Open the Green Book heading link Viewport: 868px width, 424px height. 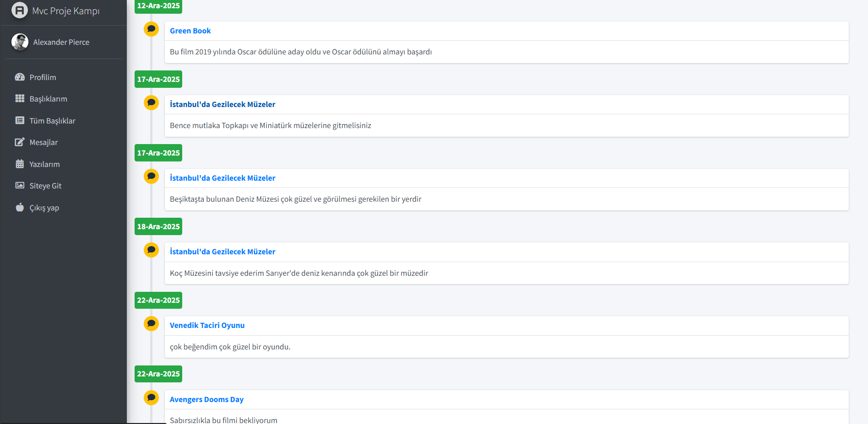pyautogui.click(x=190, y=31)
